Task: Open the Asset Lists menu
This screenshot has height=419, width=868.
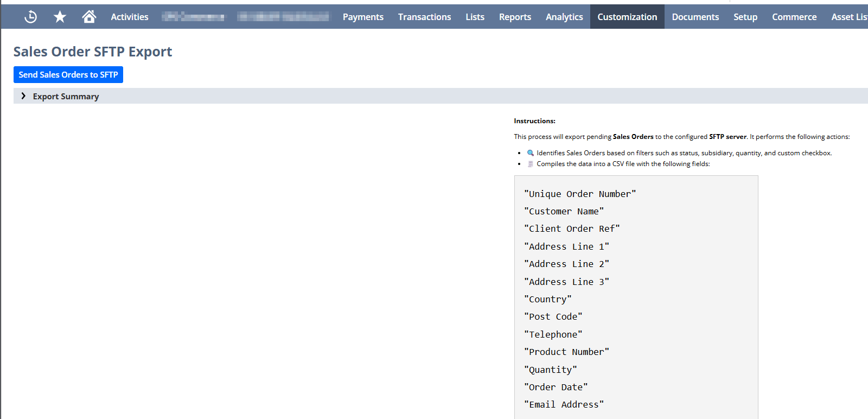Action: click(x=849, y=17)
